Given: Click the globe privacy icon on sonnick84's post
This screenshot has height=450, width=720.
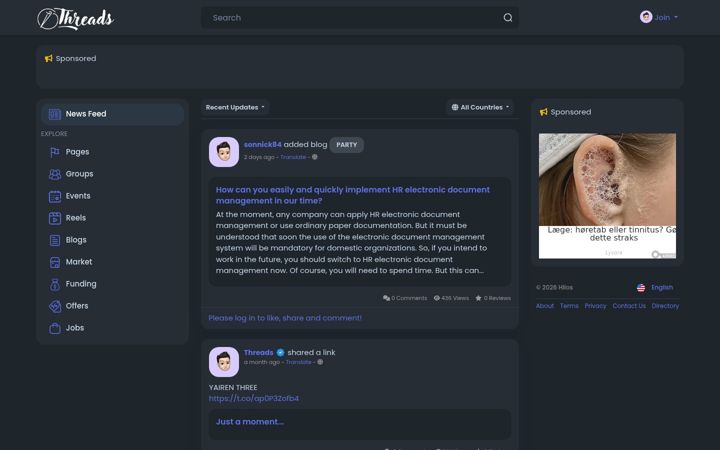Looking at the screenshot, I should click(315, 157).
